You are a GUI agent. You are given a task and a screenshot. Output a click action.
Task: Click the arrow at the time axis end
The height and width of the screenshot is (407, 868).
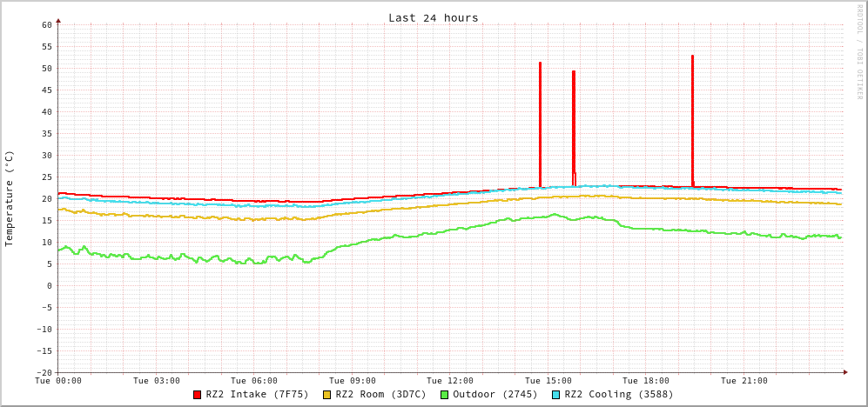[x=844, y=372]
